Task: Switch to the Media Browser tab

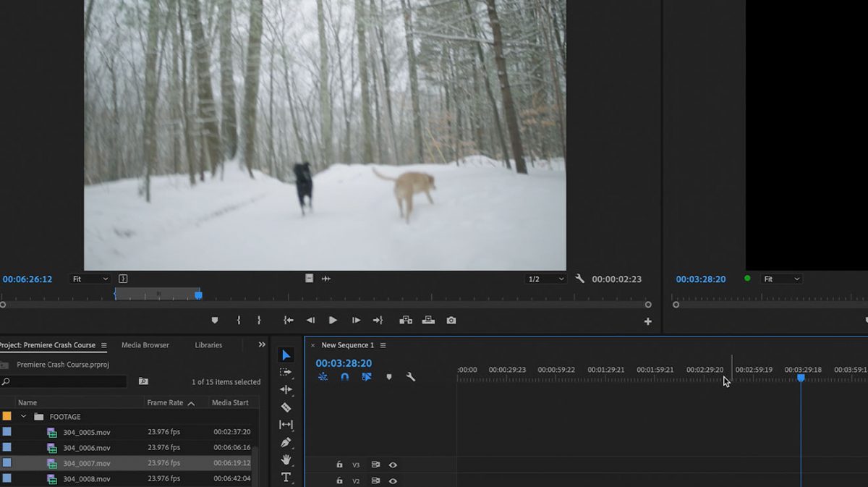Action: point(145,345)
